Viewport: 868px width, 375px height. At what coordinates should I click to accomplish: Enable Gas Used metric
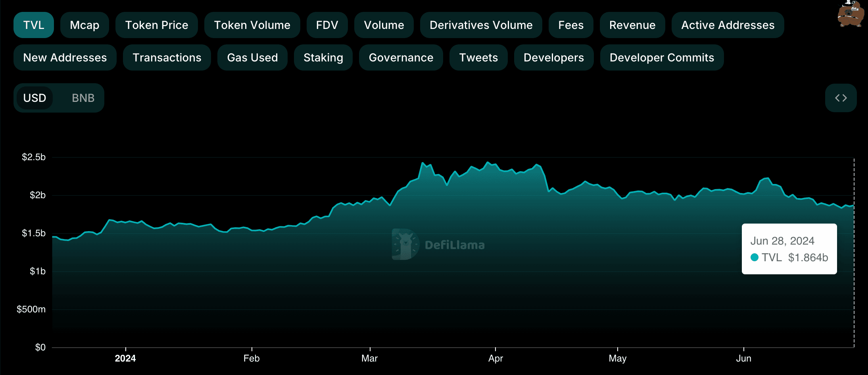(x=252, y=57)
